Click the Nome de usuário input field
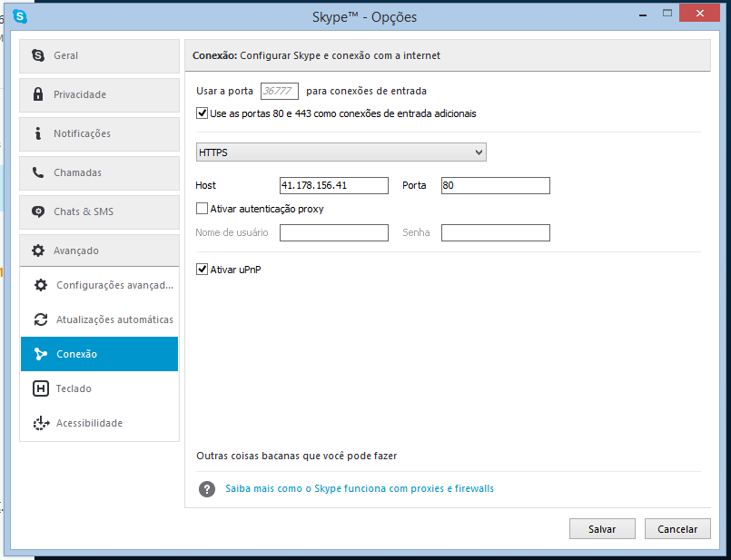731x560 pixels. coord(334,233)
